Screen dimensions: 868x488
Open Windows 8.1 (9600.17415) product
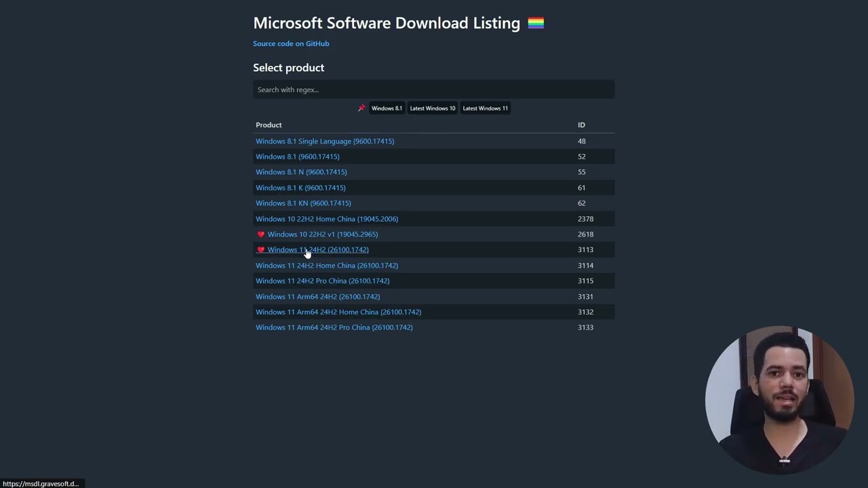point(298,157)
